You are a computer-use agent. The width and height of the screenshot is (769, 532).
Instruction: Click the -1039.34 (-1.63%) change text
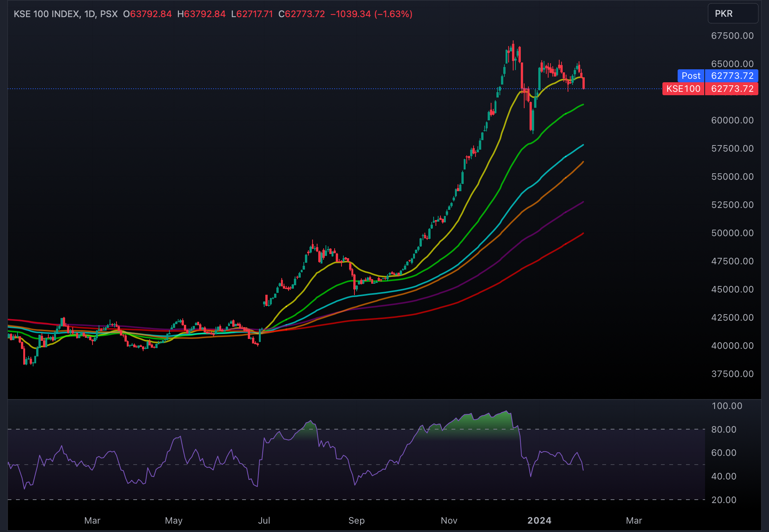[371, 14]
